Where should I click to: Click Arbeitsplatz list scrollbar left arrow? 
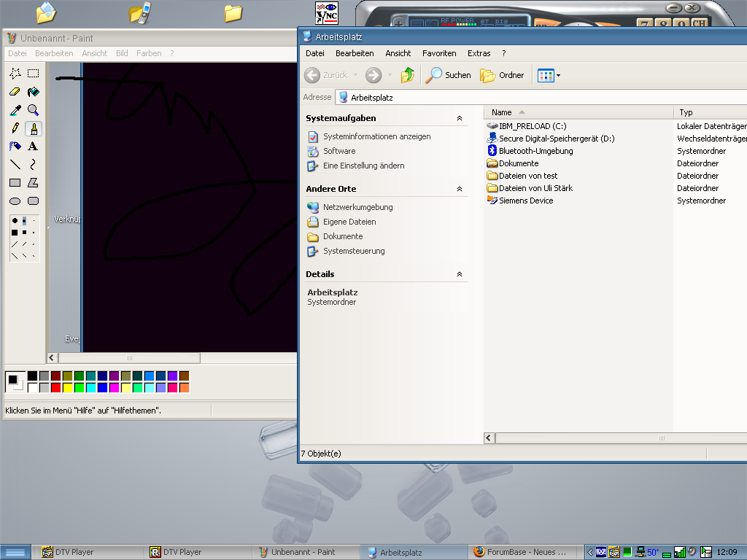(x=489, y=438)
